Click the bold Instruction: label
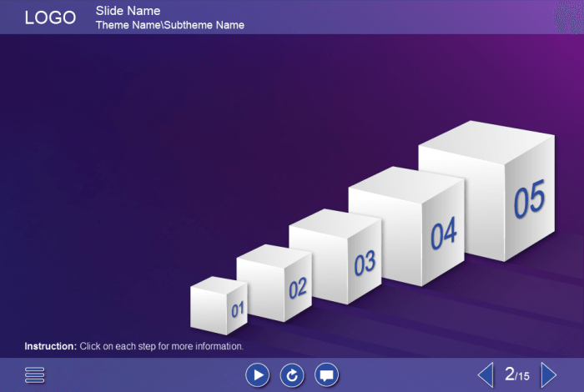This screenshot has height=392, width=584. [x=50, y=346]
